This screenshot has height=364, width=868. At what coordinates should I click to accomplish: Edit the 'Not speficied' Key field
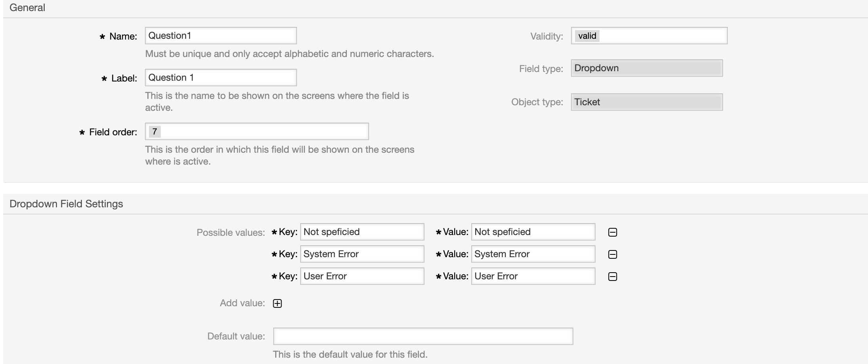point(362,232)
